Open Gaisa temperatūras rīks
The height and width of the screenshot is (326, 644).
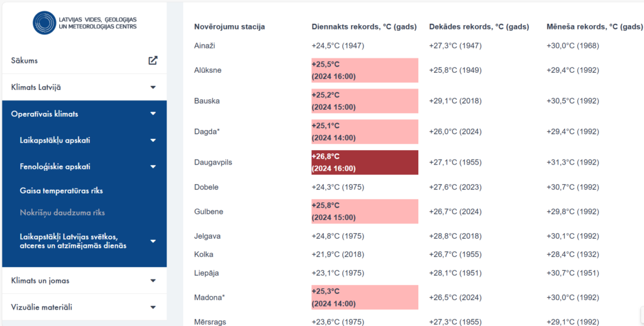(61, 190)
